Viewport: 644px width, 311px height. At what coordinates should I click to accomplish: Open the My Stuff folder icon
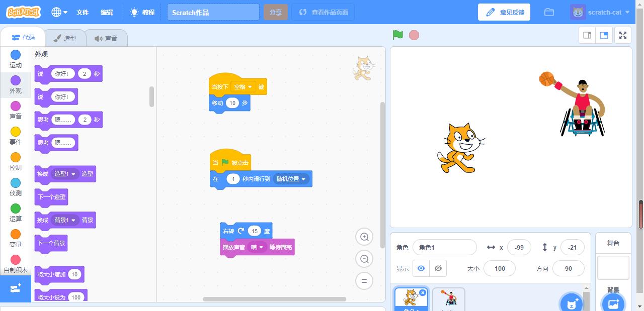coord(549,12)
